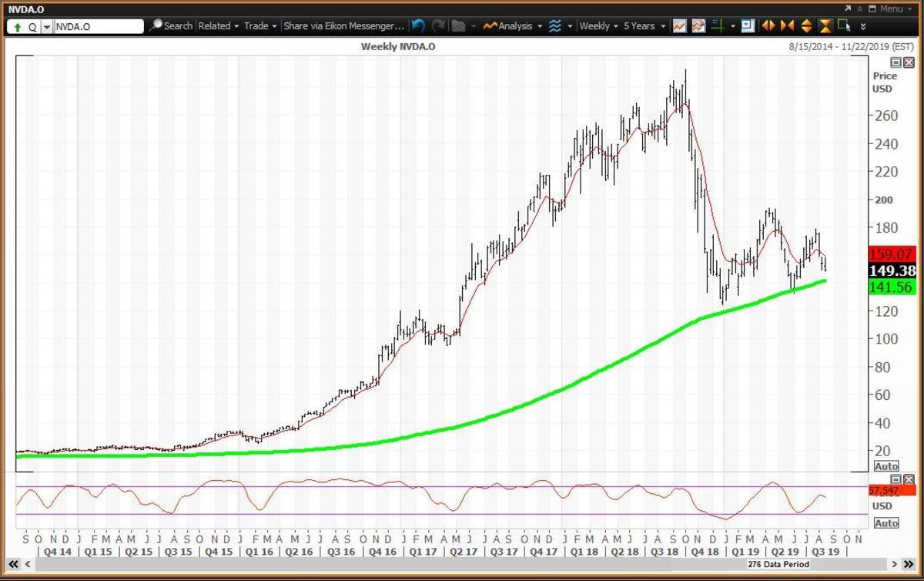Open the 5 Years range dropdown
The width and height of the screenshot is (924, 581).
pos(644,26)
